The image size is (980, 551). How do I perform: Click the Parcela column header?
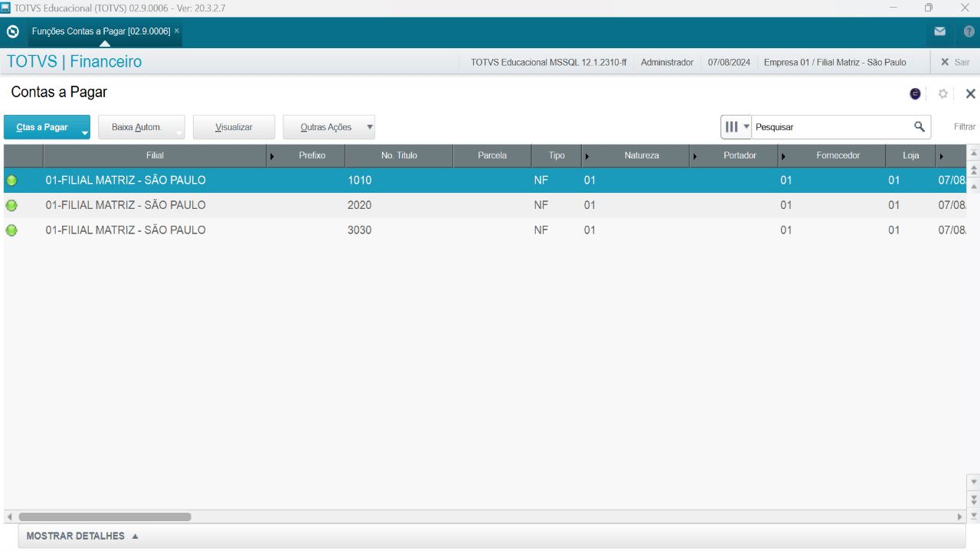click(x=492, y=155)
